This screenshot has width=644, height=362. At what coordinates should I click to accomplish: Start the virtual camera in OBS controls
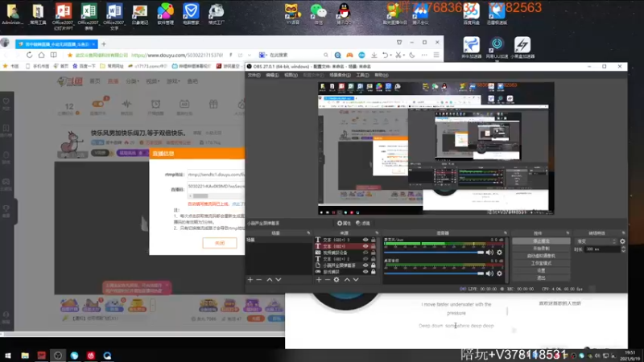click(541, 256)
